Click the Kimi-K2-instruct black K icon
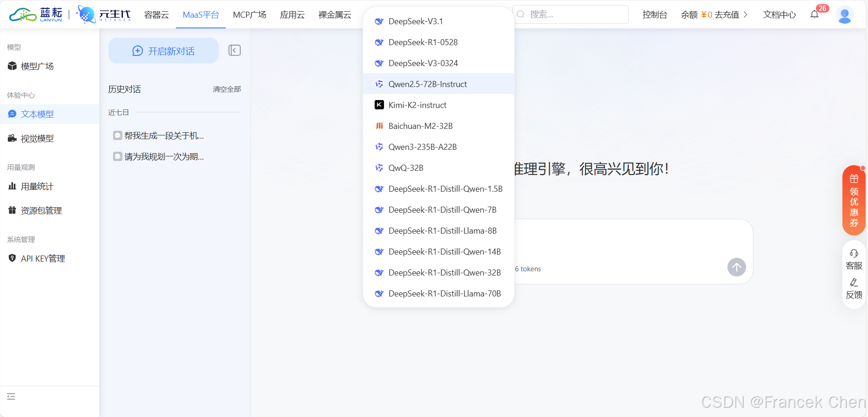This screenshot has height=417, width=868. click(379, 105)
